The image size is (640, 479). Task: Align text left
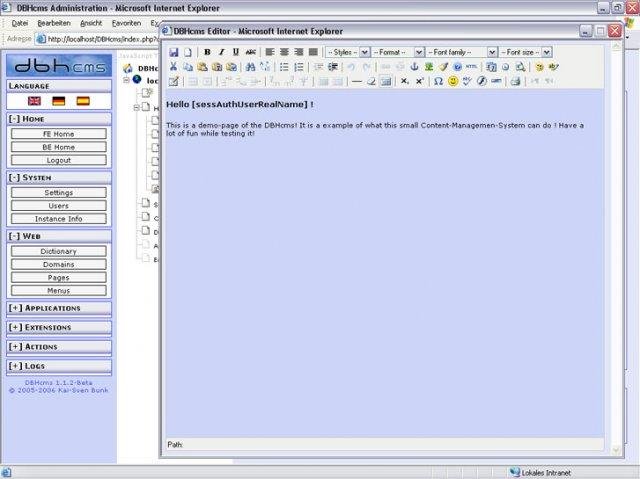[x=270, y=52]
